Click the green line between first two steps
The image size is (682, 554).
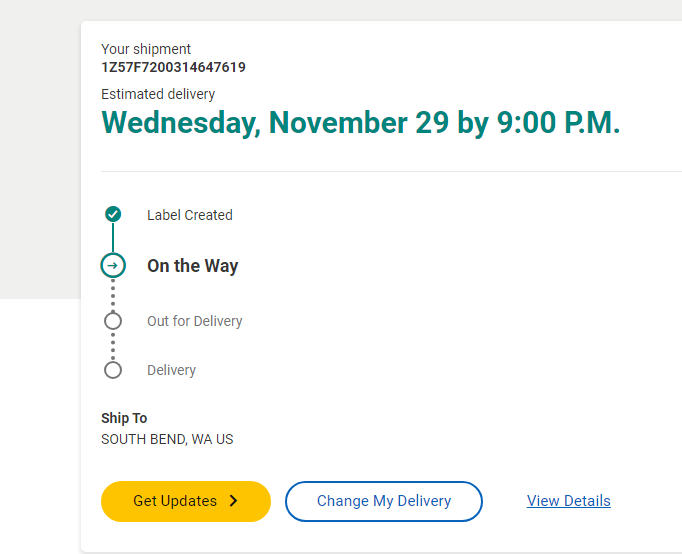[x=113, y=237]
